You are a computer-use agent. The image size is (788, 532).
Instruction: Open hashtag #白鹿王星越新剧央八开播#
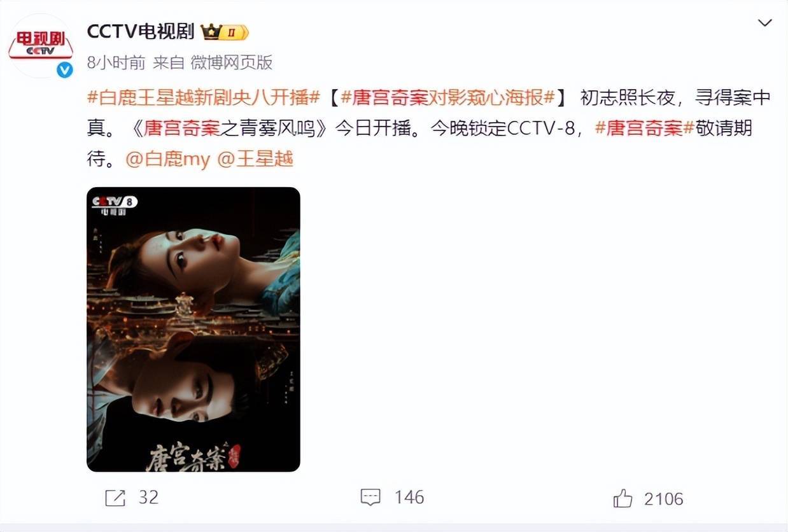tap(203, 97)
